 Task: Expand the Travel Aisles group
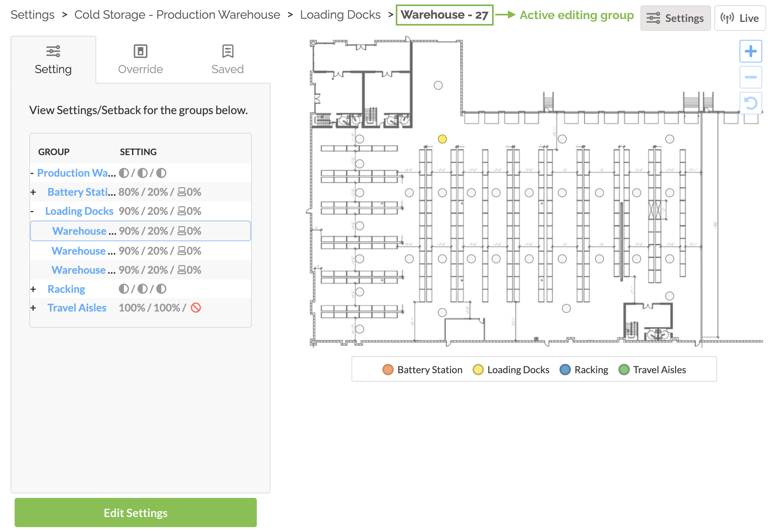tap(33, 308)
